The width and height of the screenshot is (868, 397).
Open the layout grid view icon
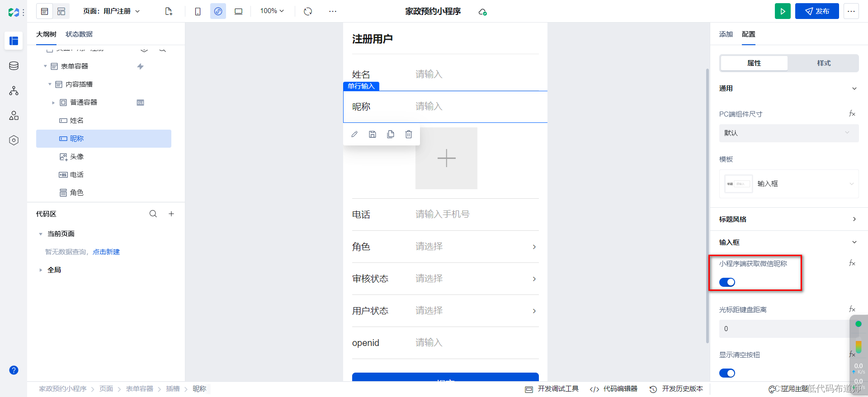(x=61, y=11)
